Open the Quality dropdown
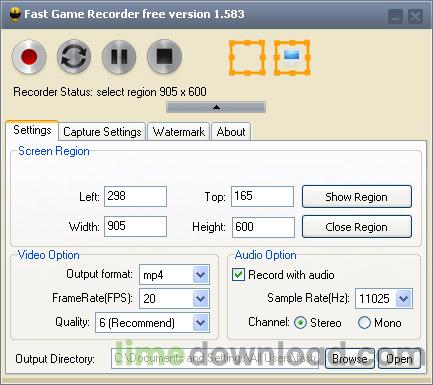The width and height of the screenshot is (433, 385). coord(152,322)
